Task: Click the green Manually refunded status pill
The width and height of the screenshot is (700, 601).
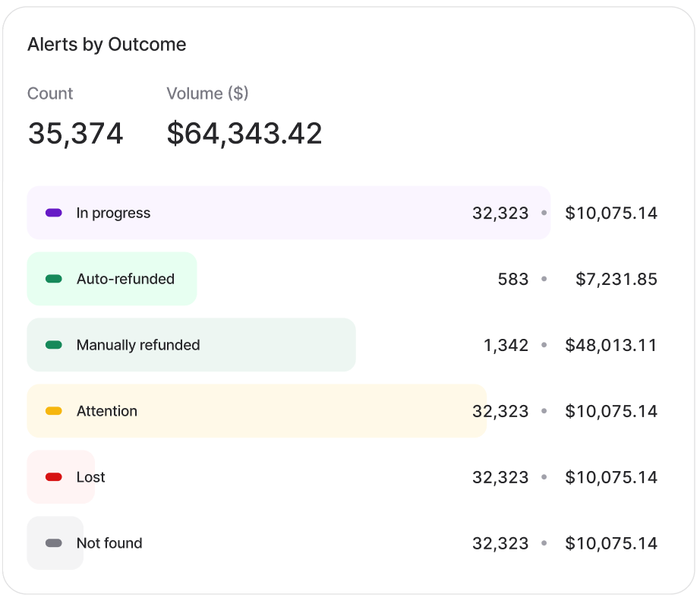Action: (x=54, y=345)
